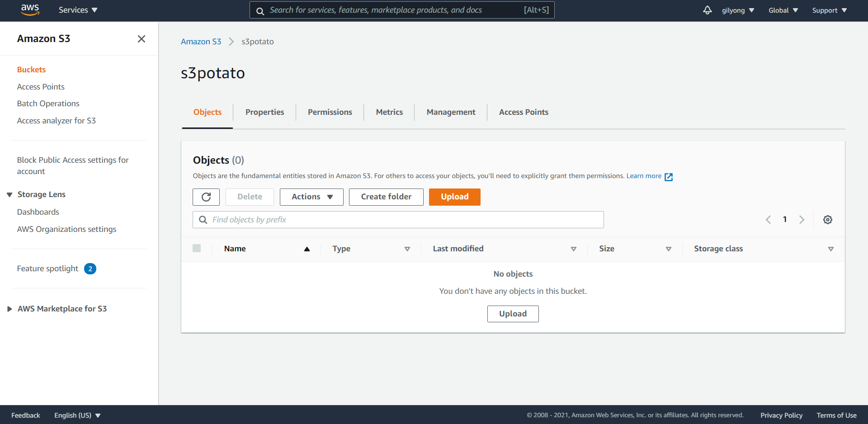Go to previous page arrow
This screenshot has height=424, width=868.
coord(768,220)
